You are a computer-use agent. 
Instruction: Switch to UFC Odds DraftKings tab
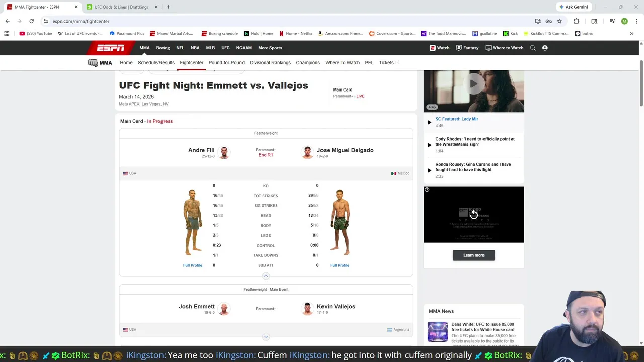pyautogui.click(x=121, y=7)
